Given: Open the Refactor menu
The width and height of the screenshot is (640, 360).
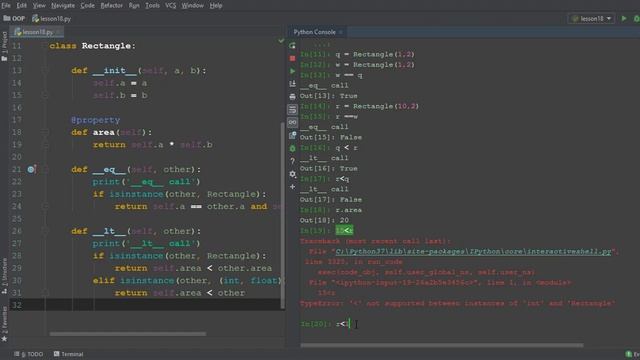Looking at the screenshot, I should click(x=111, y=5).
